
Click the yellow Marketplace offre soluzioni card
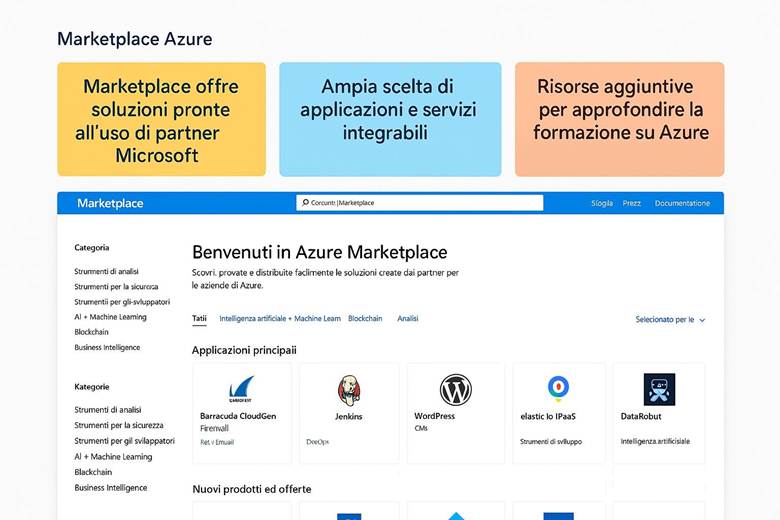pyautogui.click(x=161, y=119)
